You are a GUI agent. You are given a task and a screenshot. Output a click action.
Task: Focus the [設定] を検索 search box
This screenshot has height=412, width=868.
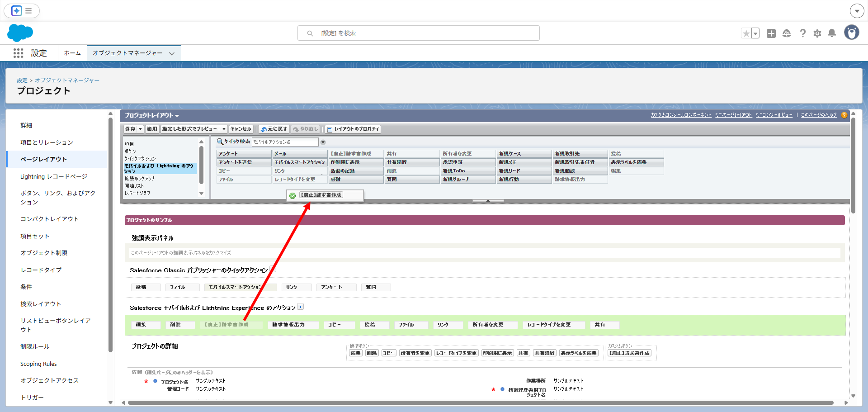click(419, 33)
